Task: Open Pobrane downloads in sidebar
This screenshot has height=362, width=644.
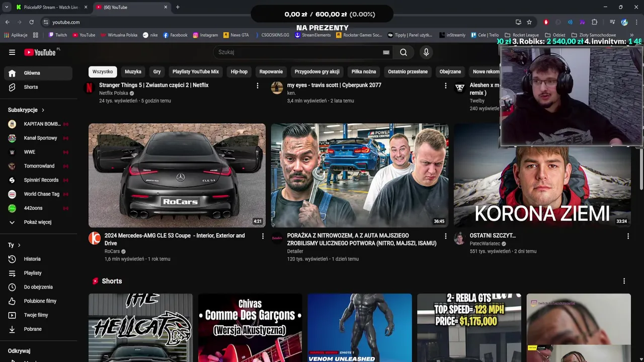Action: 38,329
